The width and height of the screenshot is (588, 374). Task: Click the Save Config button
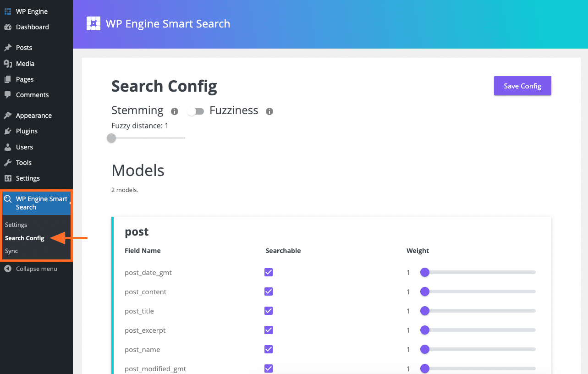tap(522, 86)
